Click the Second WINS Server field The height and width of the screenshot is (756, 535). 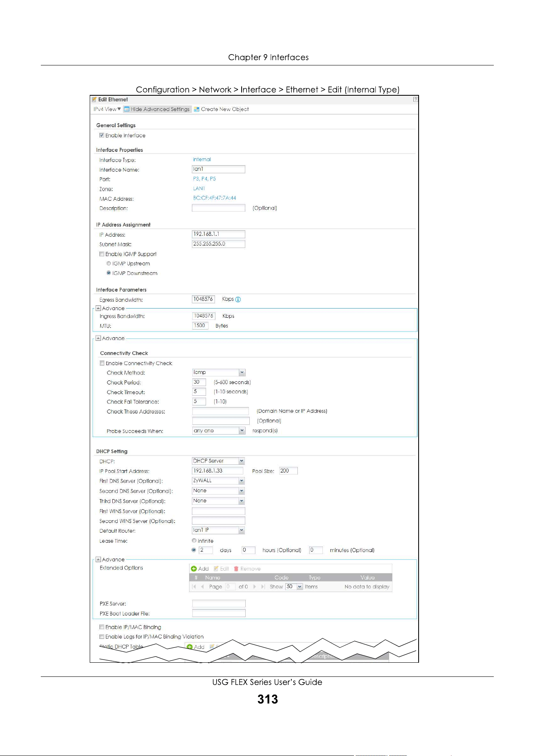point(219,521)
